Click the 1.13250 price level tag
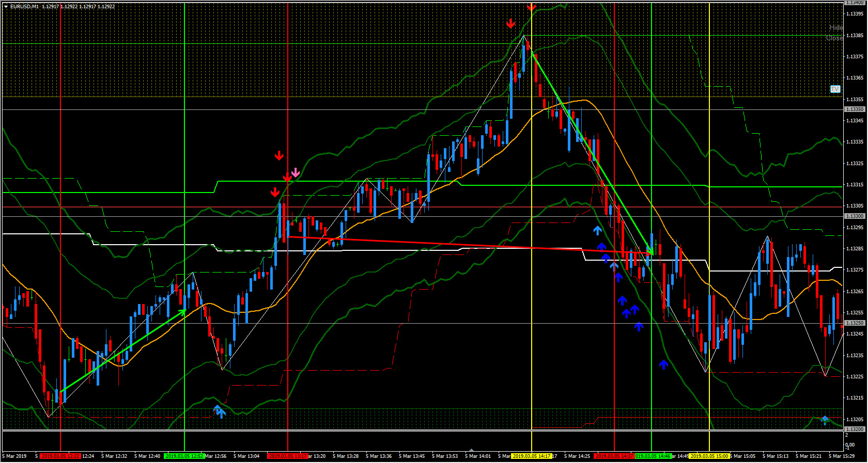Viewport: 868px width, 463px height. pyautogui.click(x=855, y=323)
